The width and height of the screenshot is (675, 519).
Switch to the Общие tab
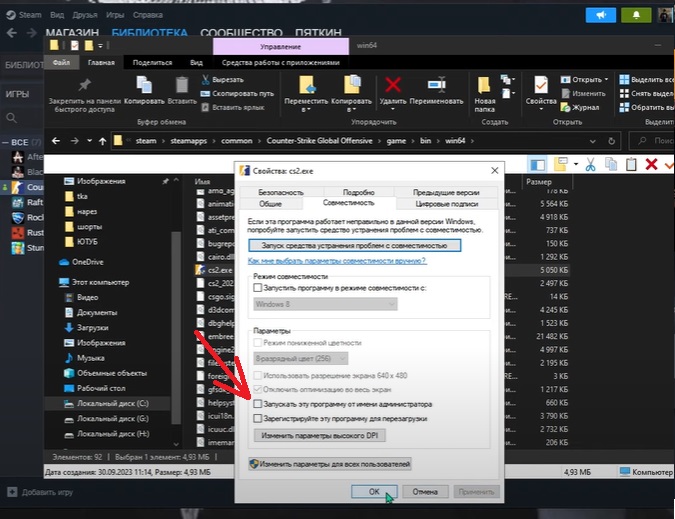pyautogui.click(x=270, y=204)
